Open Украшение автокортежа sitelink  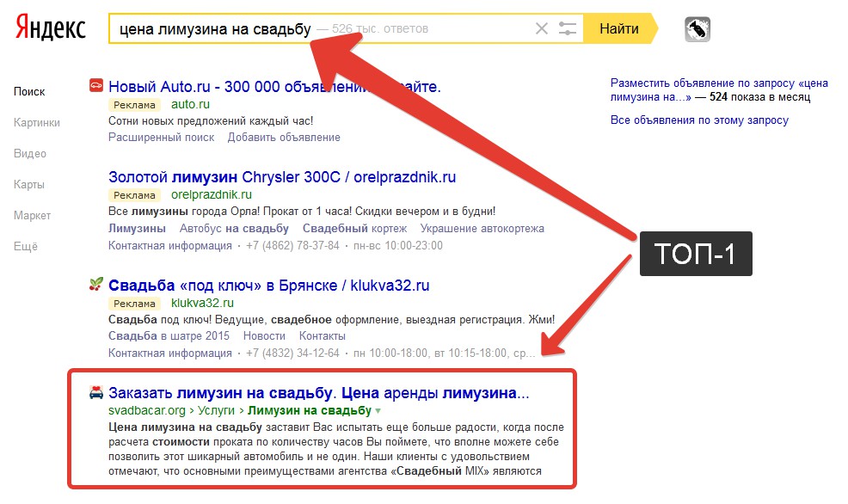482,228
